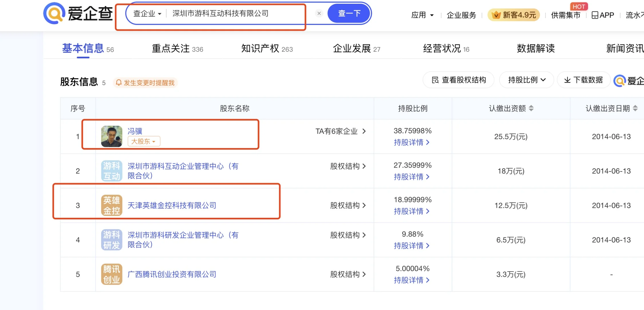Screen dimensions: 644x310
Task: Open 深圳市游科研发企业管理中心 link
Action: (x=183, y=240)
